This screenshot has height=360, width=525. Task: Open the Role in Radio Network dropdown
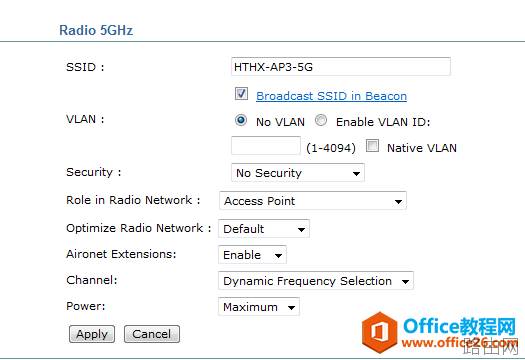coord(313,201)
